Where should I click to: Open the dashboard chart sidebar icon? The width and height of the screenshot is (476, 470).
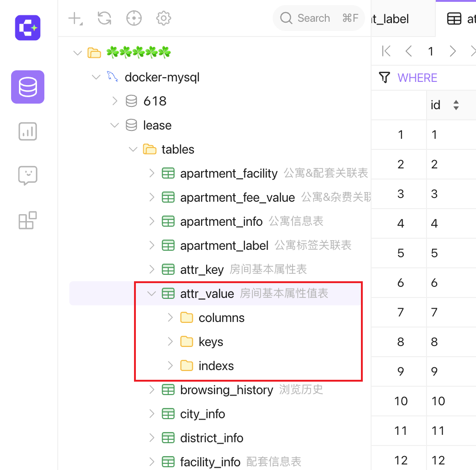28,131
